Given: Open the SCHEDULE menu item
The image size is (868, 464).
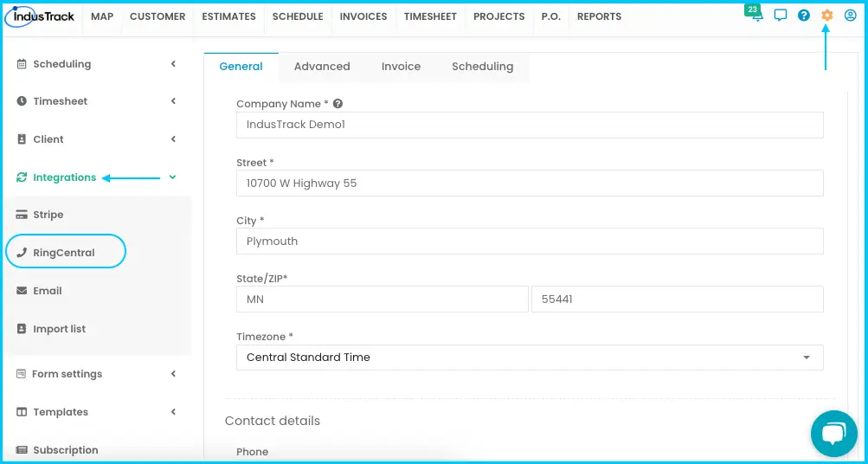Looking at the screenshot, I should click(x=298, y=16).
